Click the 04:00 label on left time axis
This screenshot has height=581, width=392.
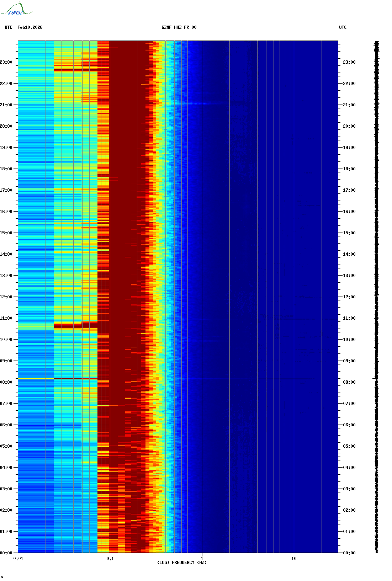6,468
